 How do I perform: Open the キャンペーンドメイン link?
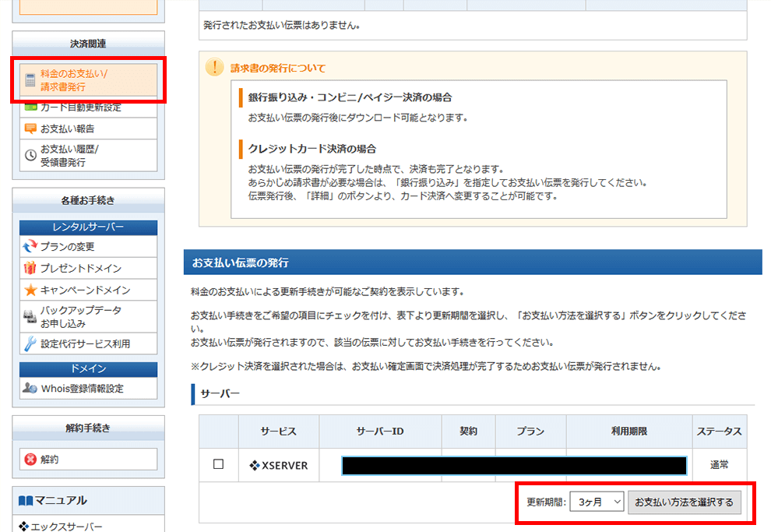pos(89,290)
